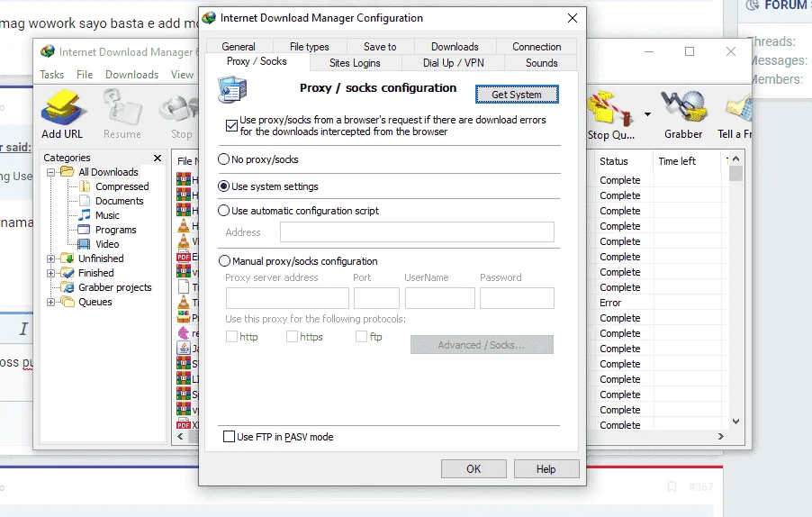
Task: Select Use system settings option
Action: click(223, 186)
